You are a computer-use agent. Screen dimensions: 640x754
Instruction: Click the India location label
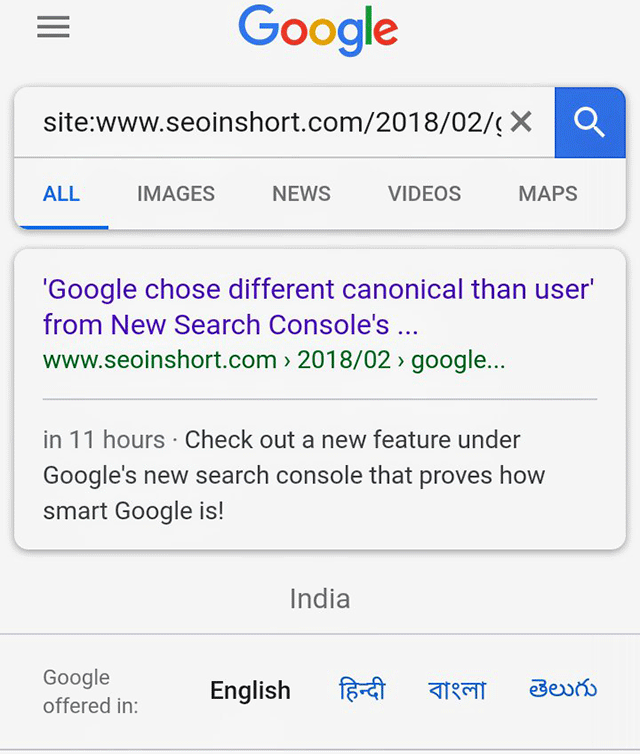[x=320, y=599]
